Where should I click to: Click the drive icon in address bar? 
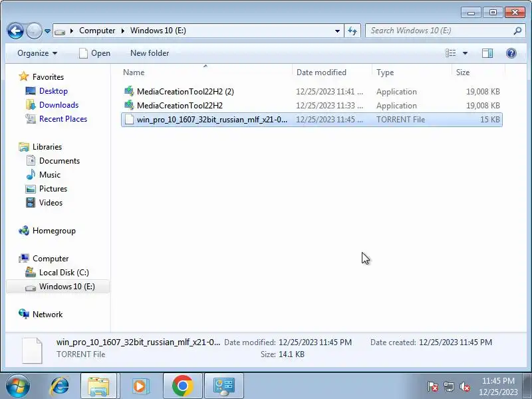click(60, 31)
